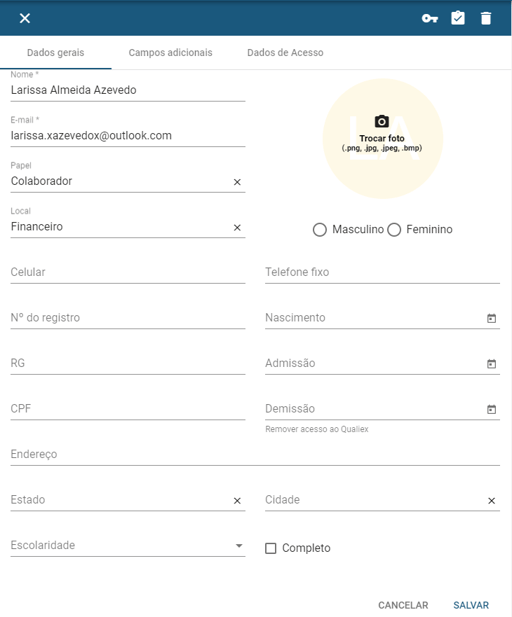
Task: Clear the Local Financeiro selection
Action: click(x=237, y=227)
